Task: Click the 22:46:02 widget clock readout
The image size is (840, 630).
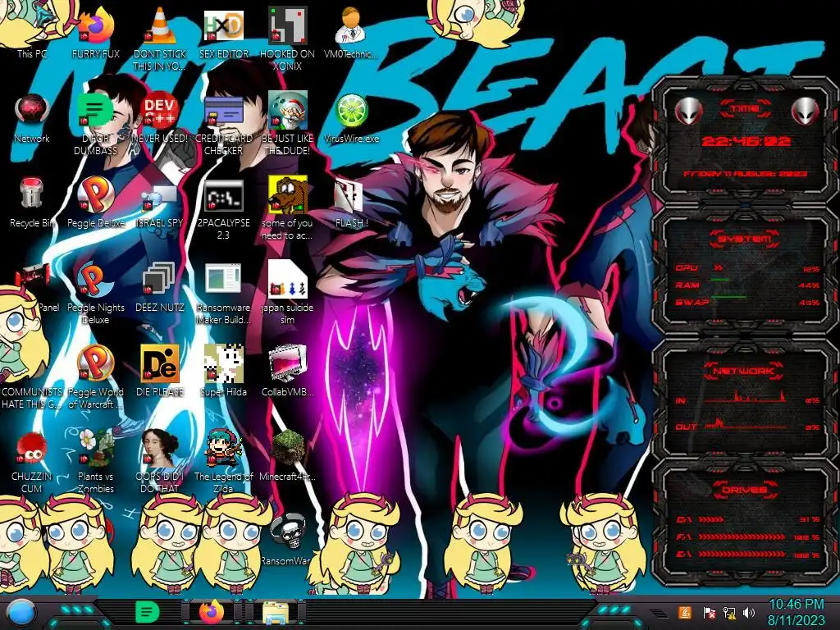Action: pyautogui.click(x=746, y=141)
